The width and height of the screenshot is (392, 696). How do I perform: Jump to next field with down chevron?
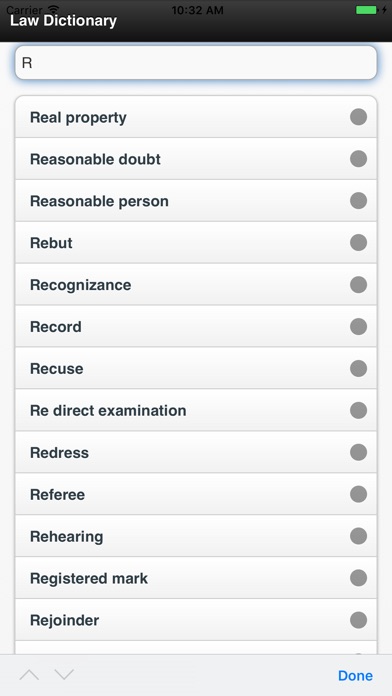tap(64, 675)
